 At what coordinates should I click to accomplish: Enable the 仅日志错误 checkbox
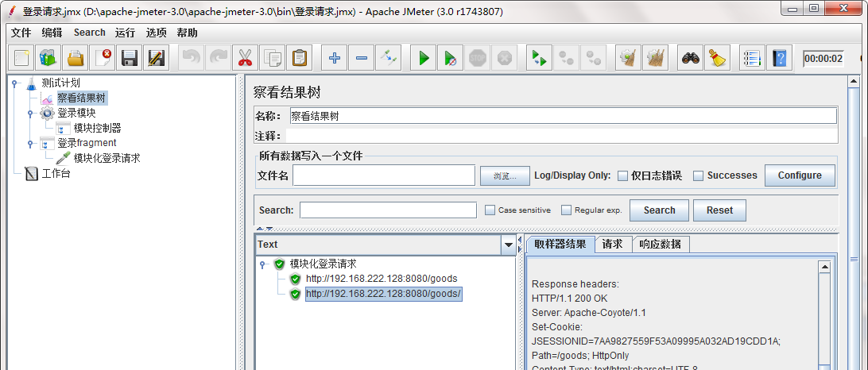tap(622, 176)
